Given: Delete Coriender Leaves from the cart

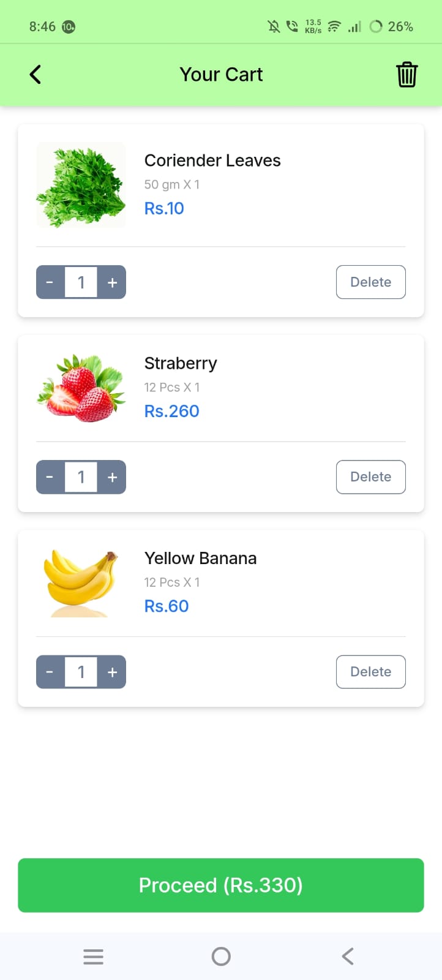Looking at the screenshot, I should point(370,282).
